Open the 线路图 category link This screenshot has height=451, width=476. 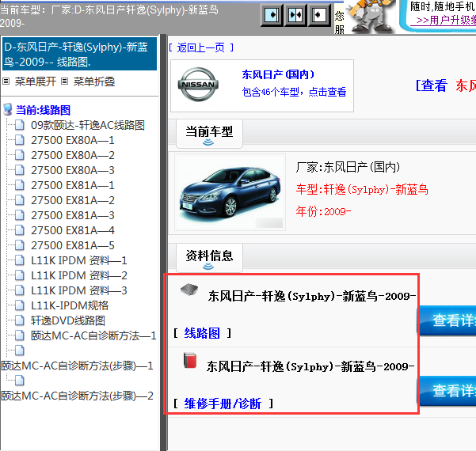pyautogui.click(x=202, y=333)
